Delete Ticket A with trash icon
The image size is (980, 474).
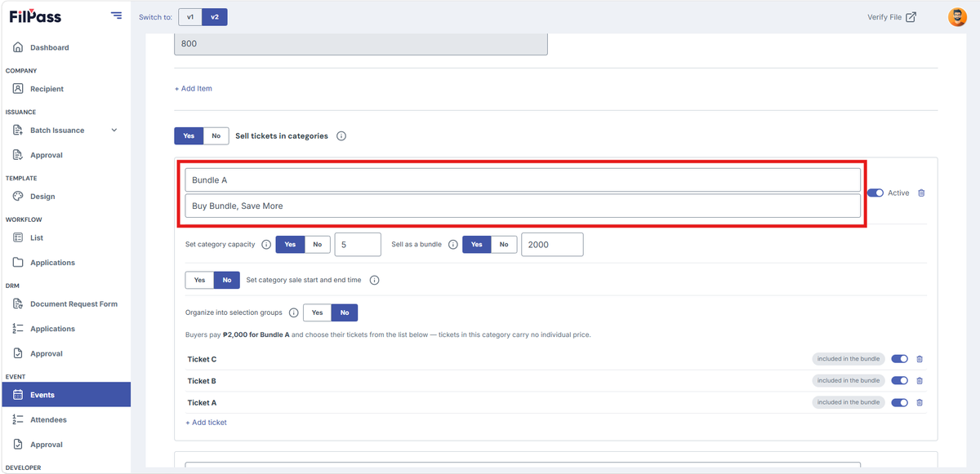(920, 402)
